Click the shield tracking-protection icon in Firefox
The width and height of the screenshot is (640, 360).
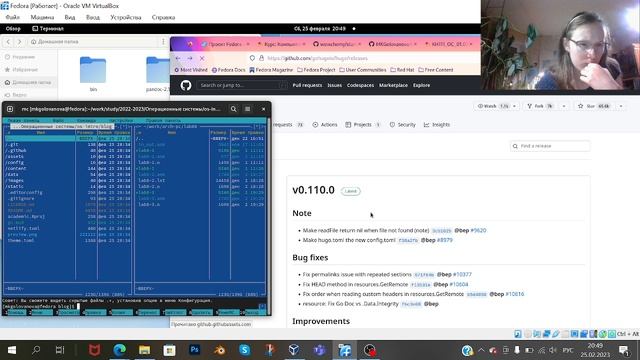(252, 58)
